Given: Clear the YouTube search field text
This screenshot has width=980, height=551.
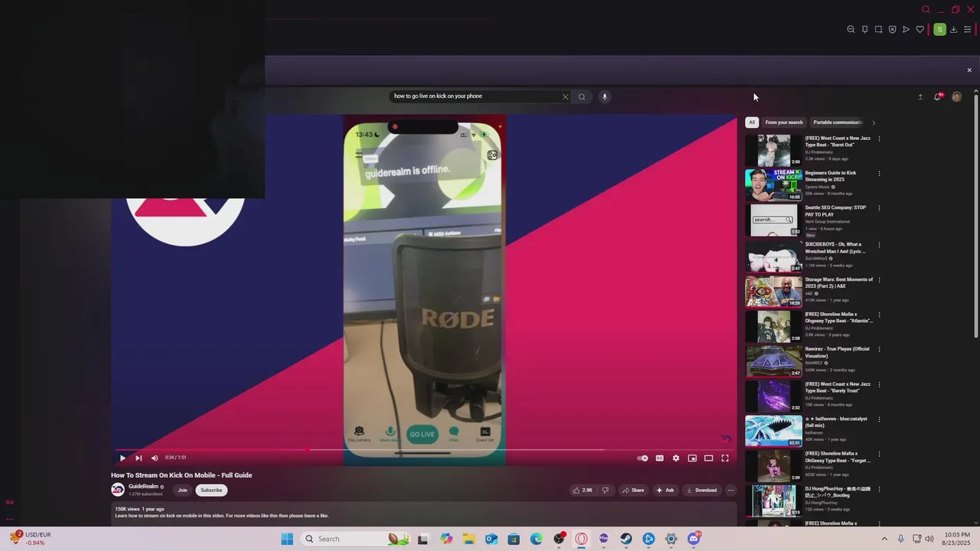Looking at the screenshot, I should coord(565,97).
